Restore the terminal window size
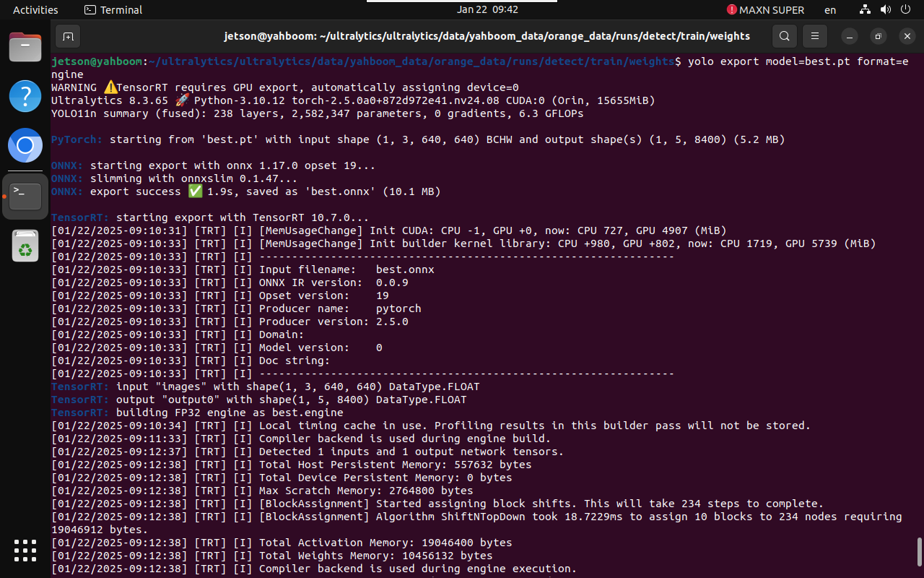 pos(879,36)
